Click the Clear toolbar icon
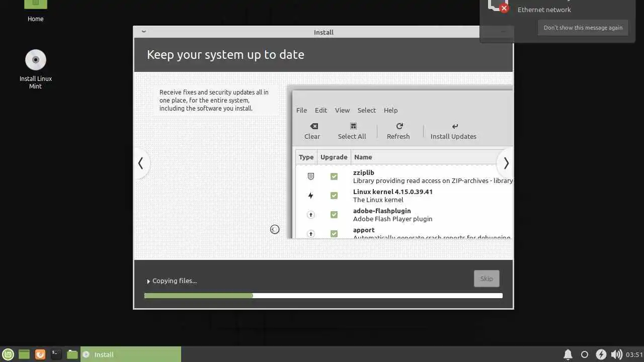Viewport: 644px width, 362px height. point(314,126)
